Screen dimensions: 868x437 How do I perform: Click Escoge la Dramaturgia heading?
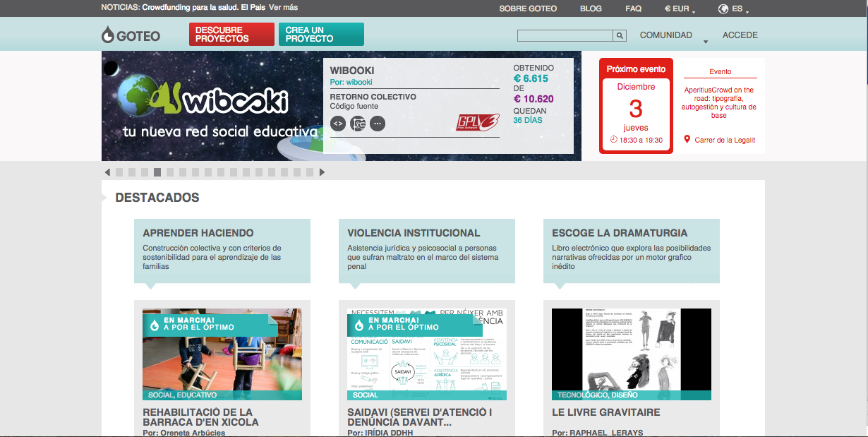click(x=620, y=233)
